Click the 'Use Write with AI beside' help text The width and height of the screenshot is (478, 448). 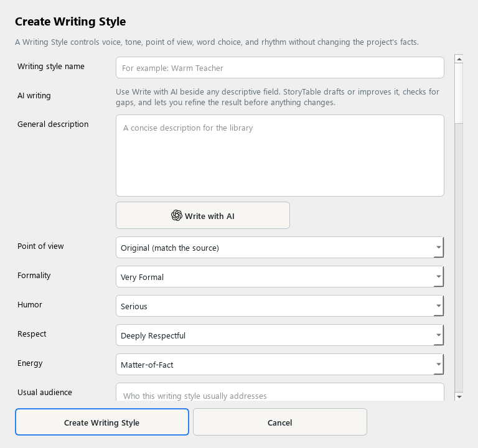pyautogui.click(x=278, y=97)
